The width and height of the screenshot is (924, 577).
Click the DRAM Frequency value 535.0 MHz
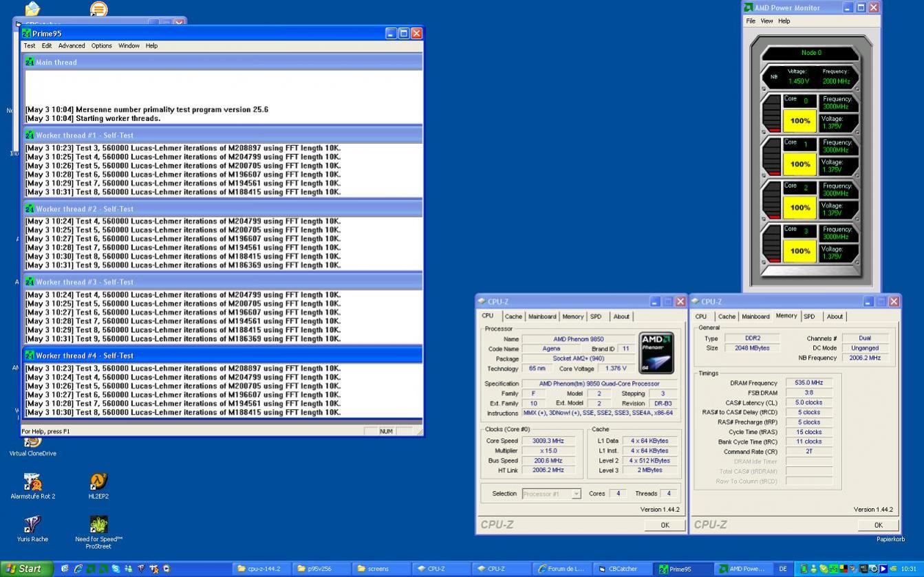click(x=808, y=383)
